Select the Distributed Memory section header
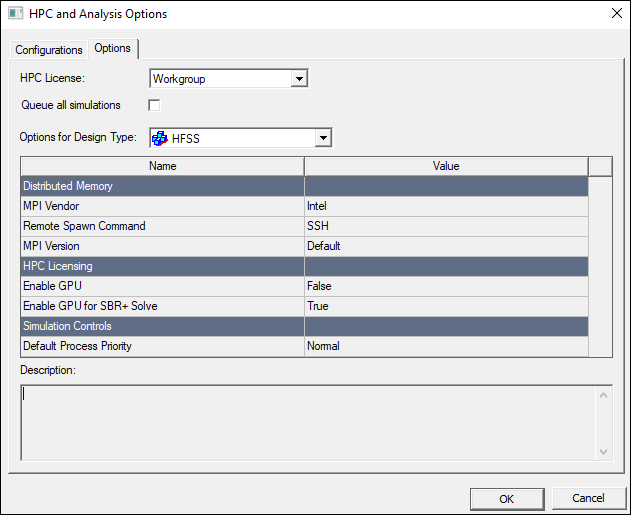The width and height of the screenshot is (631, 515). (163, 186)
